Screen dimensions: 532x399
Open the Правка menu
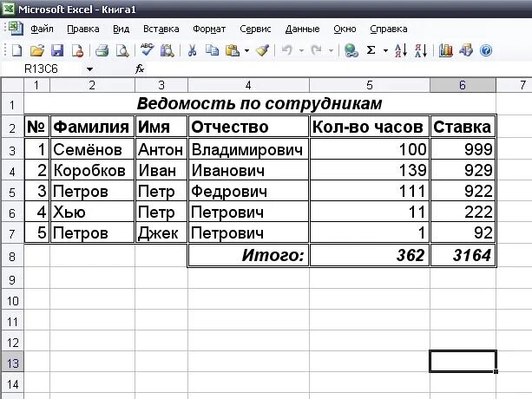83,29
